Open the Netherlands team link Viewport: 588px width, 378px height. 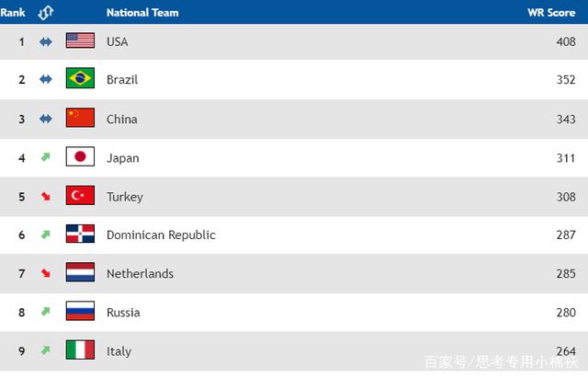tap(140, 273)
